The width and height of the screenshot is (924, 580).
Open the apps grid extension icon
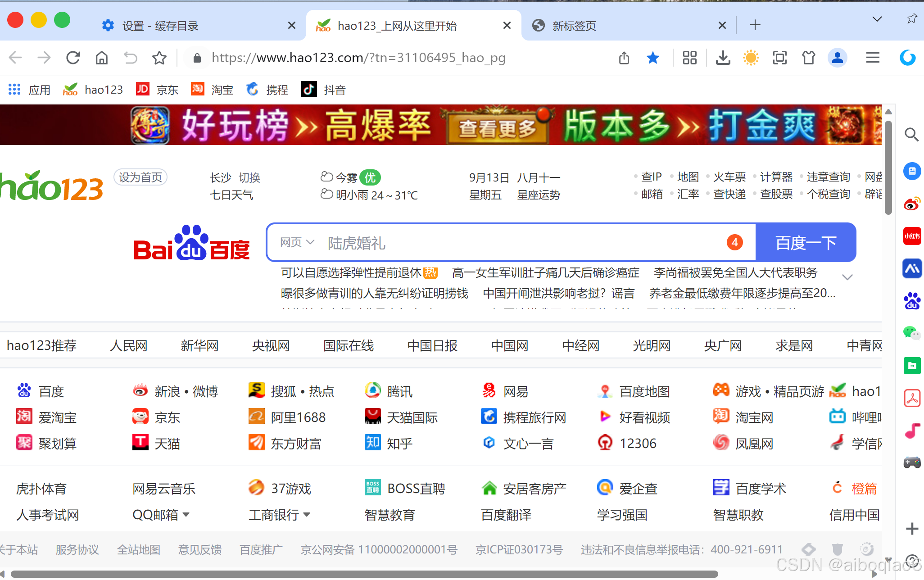[689, 58]
